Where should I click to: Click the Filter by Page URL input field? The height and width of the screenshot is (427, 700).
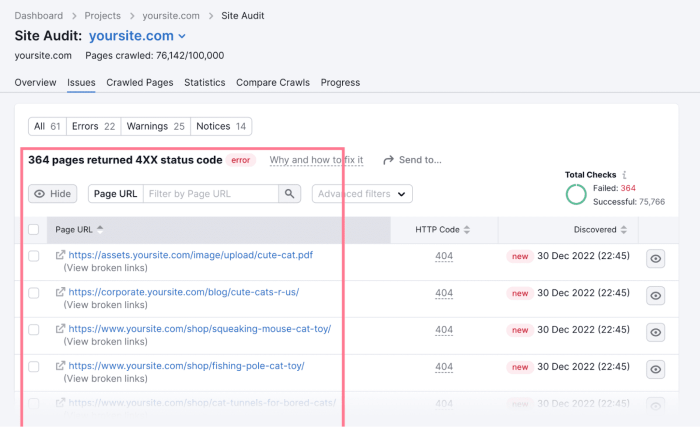[210, 194]
